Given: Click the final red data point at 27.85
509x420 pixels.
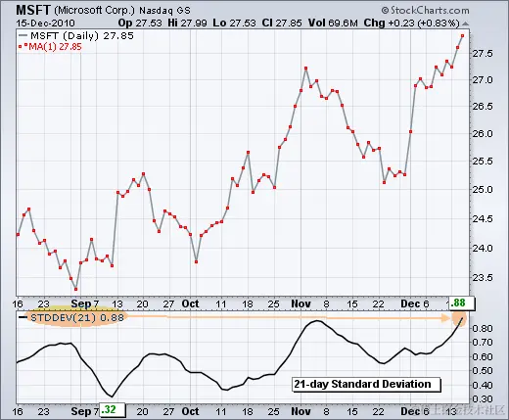Looking at the screenshot, I should [x=462, y=35].
